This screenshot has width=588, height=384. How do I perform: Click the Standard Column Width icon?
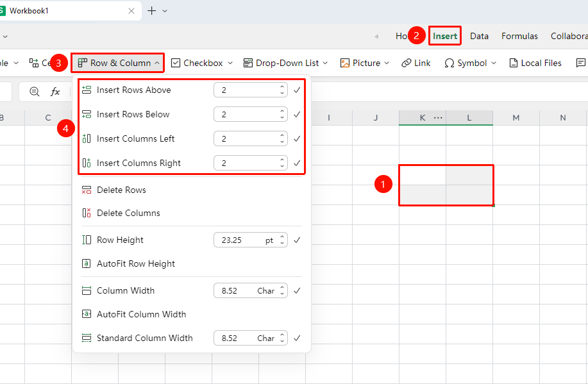point(87,338)
